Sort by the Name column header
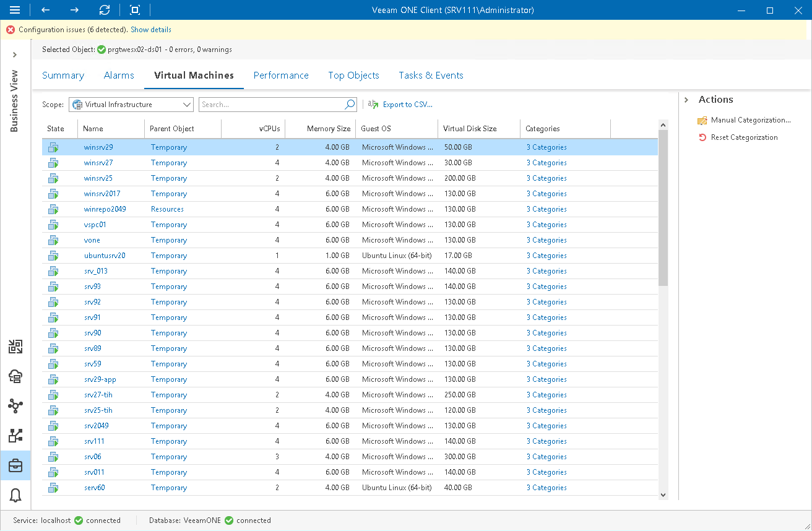 pyautogui.click(x=111, y=129)
